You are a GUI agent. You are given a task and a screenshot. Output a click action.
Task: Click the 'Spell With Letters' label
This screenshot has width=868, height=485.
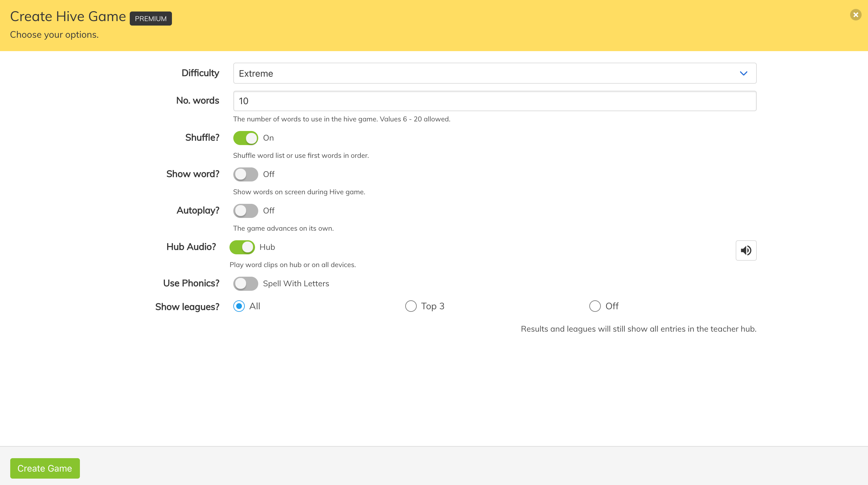(296, 283)
